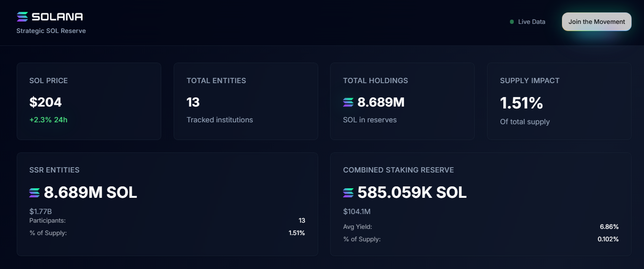Click the $1.77B dollar value
The width and height of the screenshot is (644, 269).
41,211
